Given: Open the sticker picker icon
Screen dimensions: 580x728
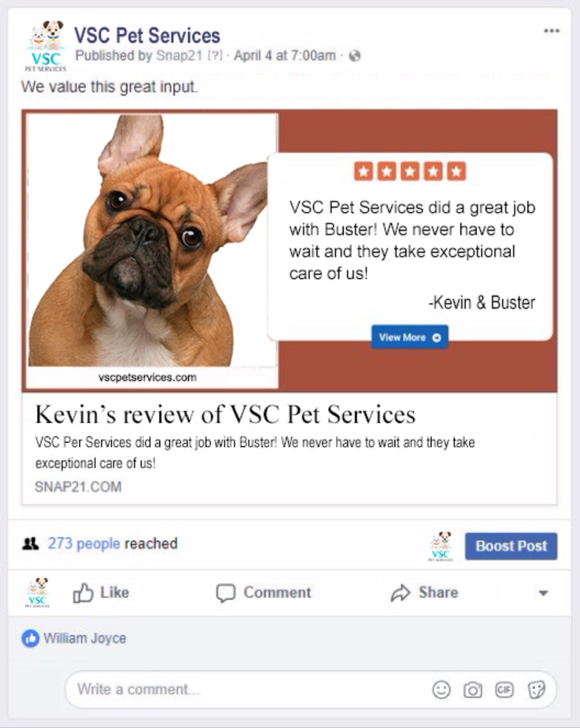Looking at the screenshot, I should click(x=536, y=690).
